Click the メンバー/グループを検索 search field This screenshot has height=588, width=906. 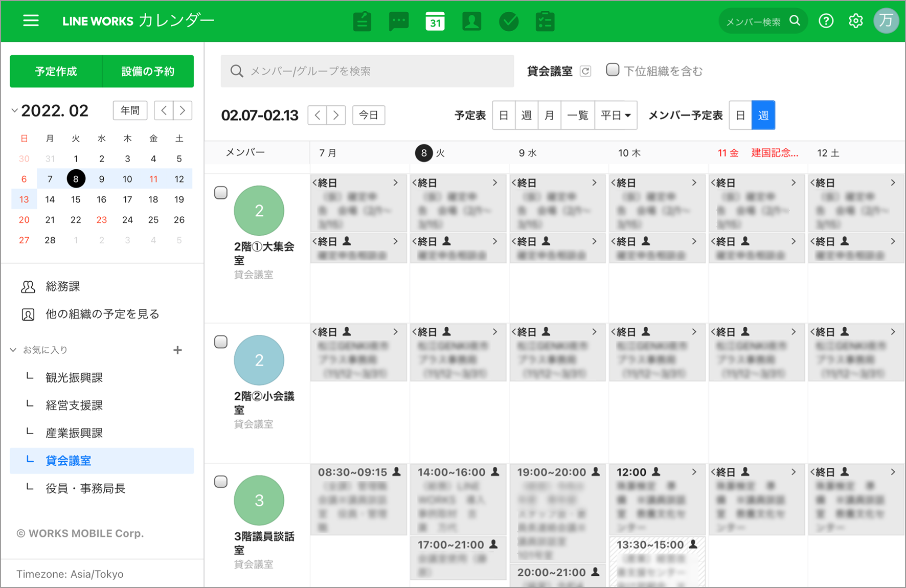[367, 71]
